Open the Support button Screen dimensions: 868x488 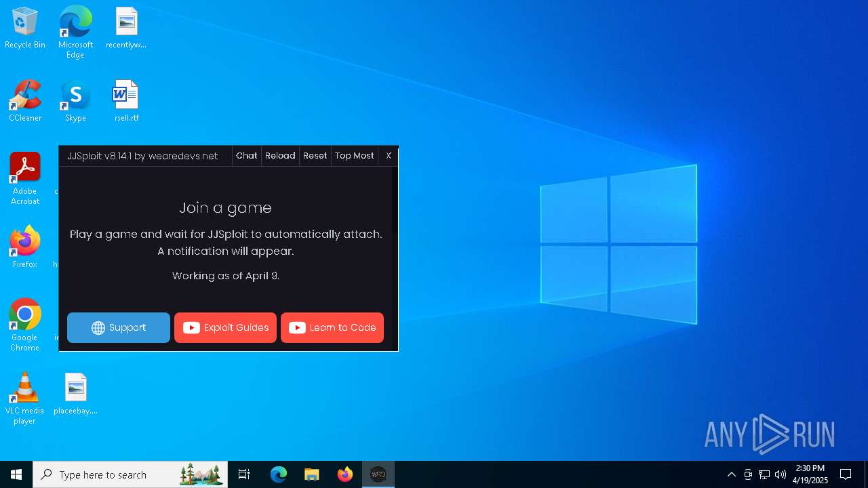(119, 327)
